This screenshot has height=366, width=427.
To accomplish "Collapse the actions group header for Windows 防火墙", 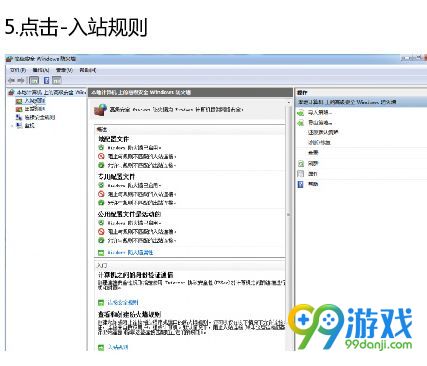I will tap(362, 102).
